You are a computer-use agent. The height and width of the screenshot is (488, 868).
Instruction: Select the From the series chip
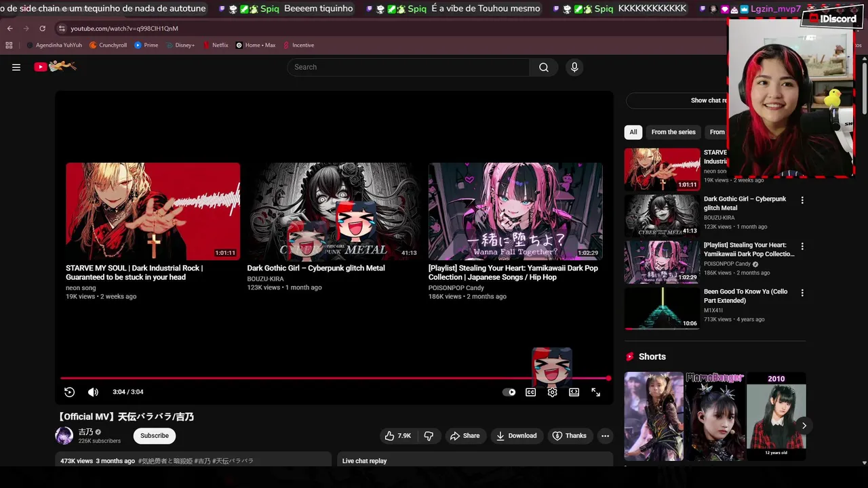[673, 132]
